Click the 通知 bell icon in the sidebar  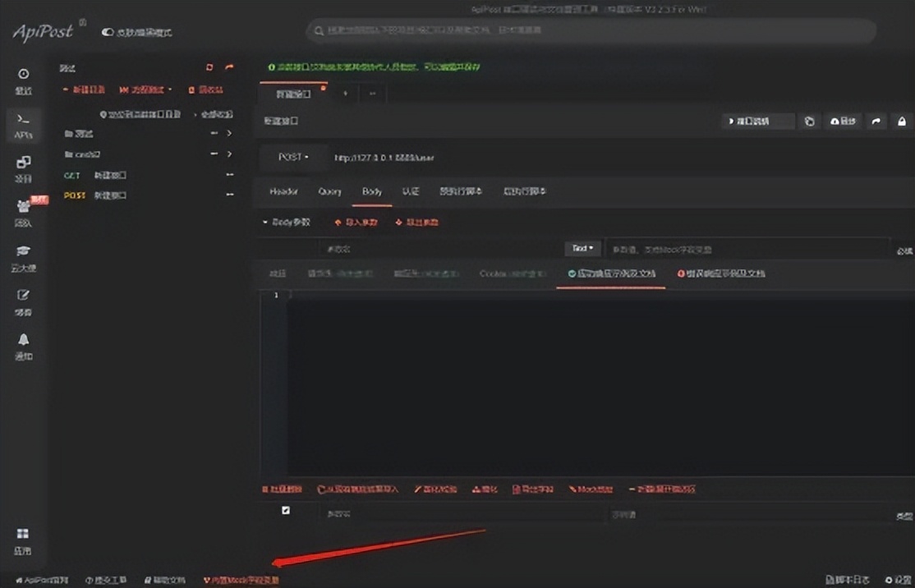23,338
